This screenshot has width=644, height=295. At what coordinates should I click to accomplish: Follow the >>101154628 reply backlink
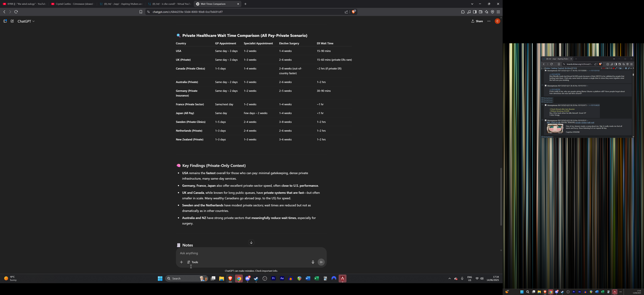click(x=594, y=105)
